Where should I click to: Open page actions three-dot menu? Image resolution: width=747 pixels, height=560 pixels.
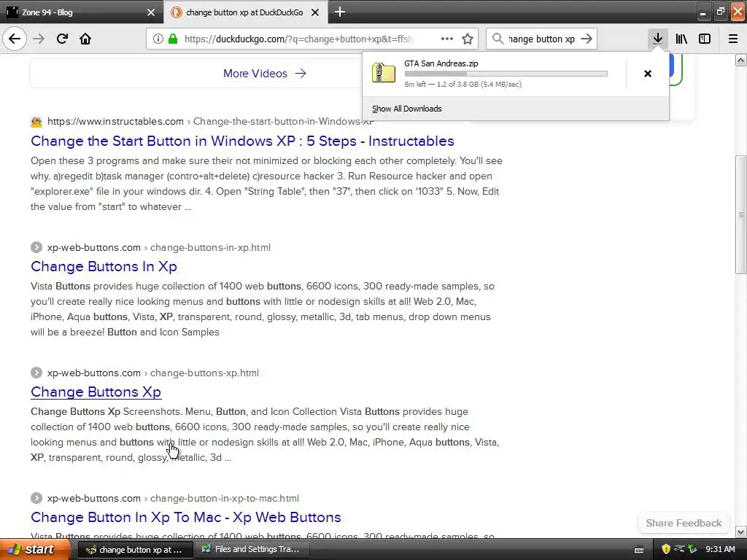point(447,39)
